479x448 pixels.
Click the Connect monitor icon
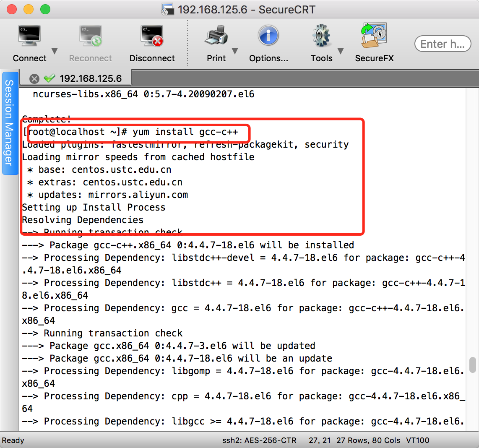29,36
